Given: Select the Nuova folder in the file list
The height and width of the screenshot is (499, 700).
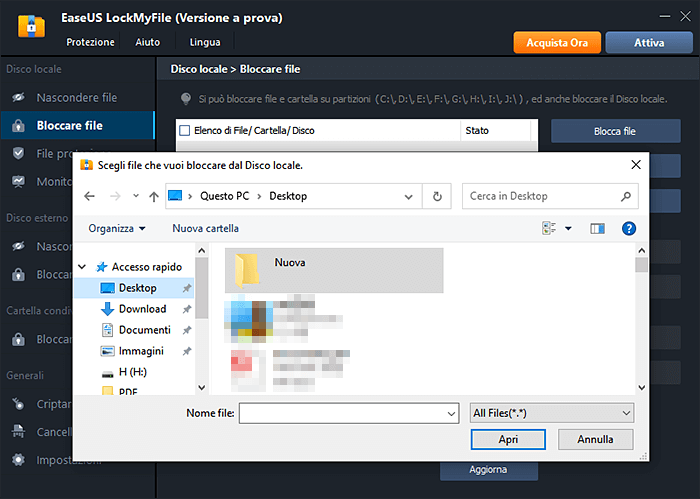Looking at the screenshot, I should pos(334,270).
